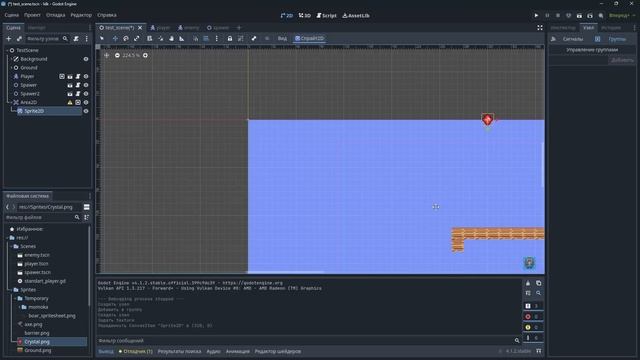This screenshot has width=640, height=360.
Task: Open the skeleton options bone icon
Action: pos(254,38)
